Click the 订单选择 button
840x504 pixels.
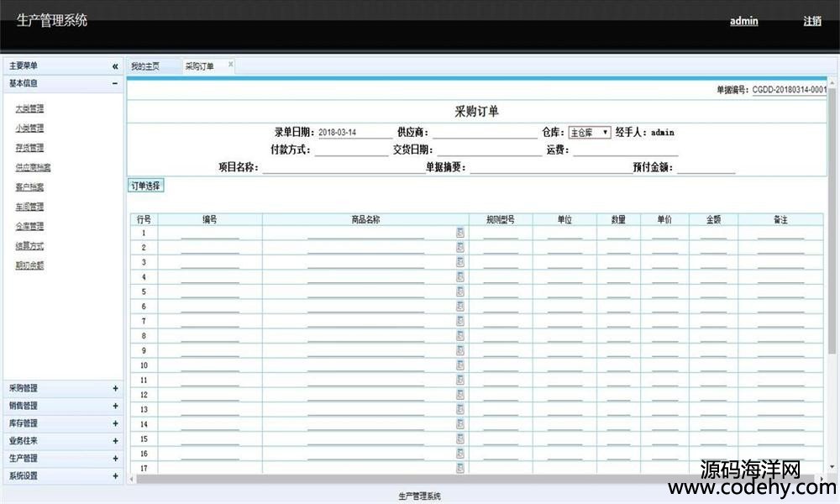pos(145,186)
